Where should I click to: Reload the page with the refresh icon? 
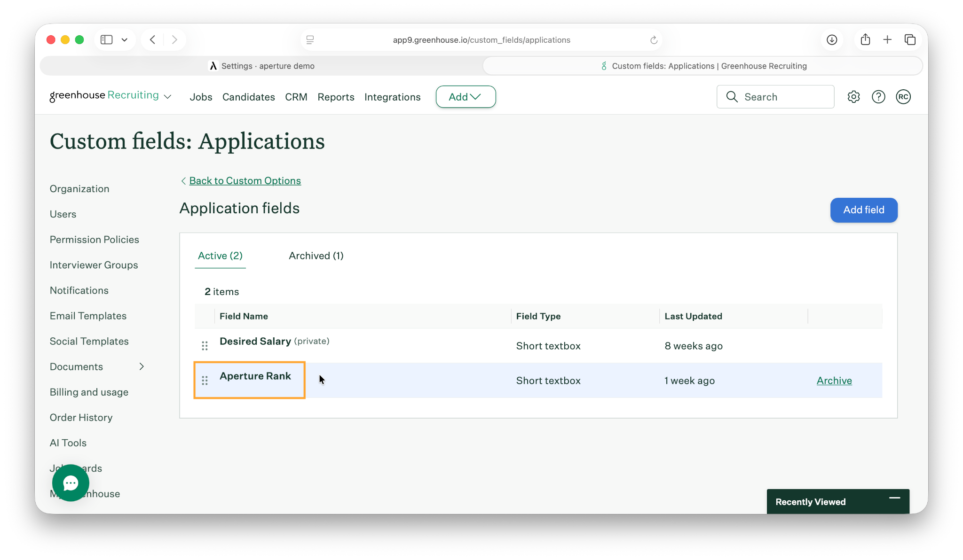pyautogui.click(x=654, y=40)
